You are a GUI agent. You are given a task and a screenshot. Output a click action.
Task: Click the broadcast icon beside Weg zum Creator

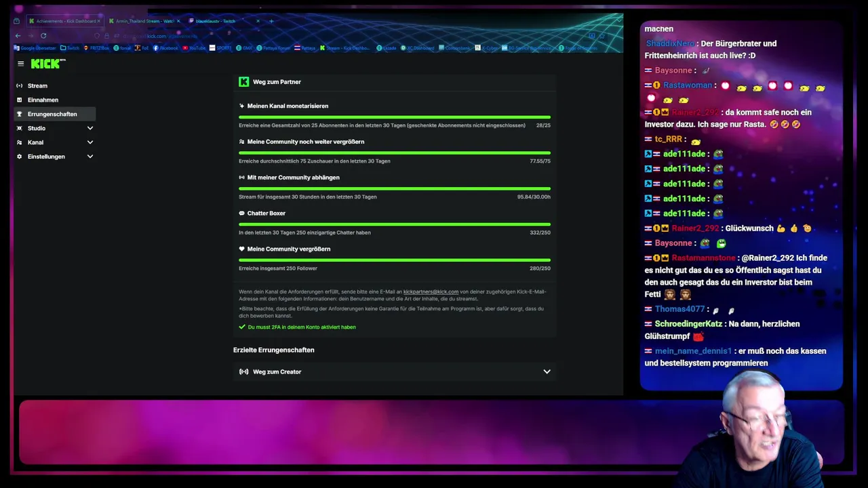tap(244, 371)
